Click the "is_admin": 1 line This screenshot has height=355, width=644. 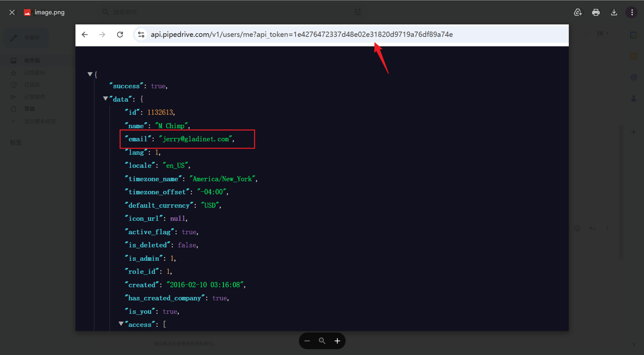coord(150,258)
